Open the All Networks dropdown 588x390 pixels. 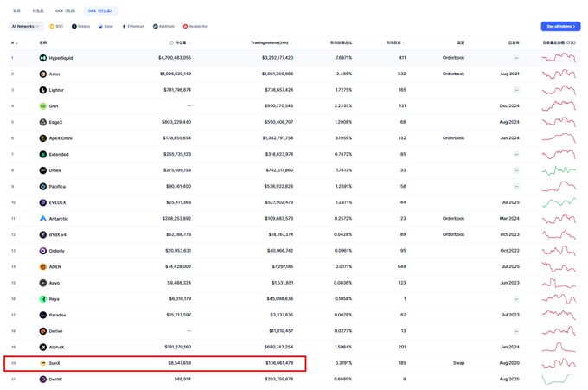click(25, 26)
